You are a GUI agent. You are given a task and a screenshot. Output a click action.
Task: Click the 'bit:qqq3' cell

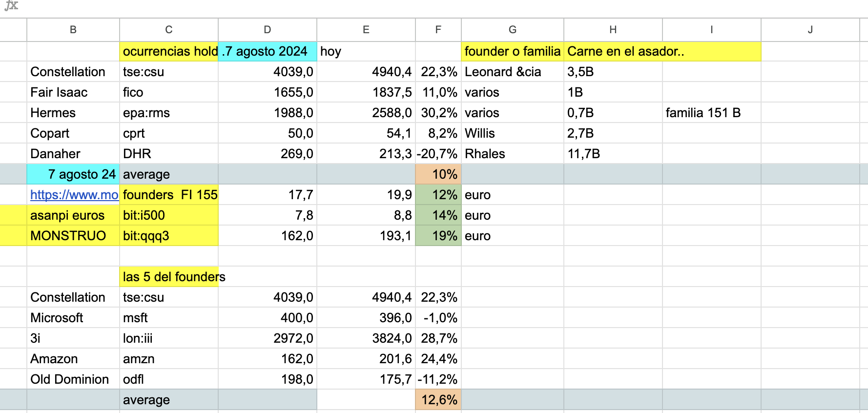tap(169, 236)
